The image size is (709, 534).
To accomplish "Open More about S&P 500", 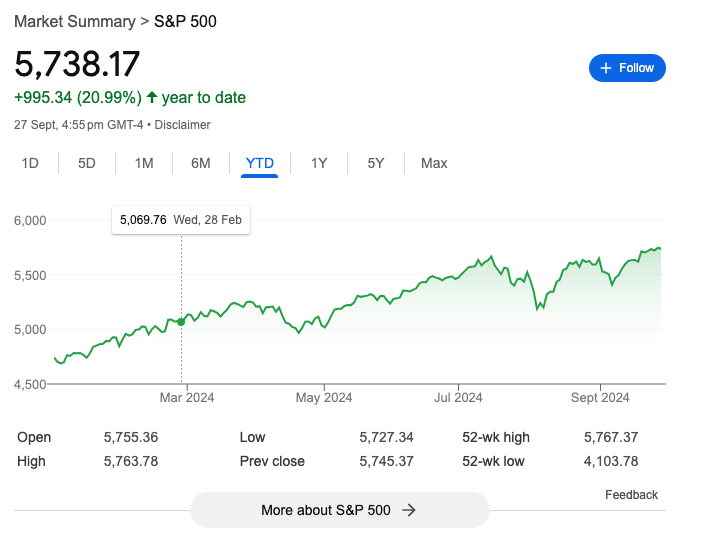I will click(x=339, y=510).
